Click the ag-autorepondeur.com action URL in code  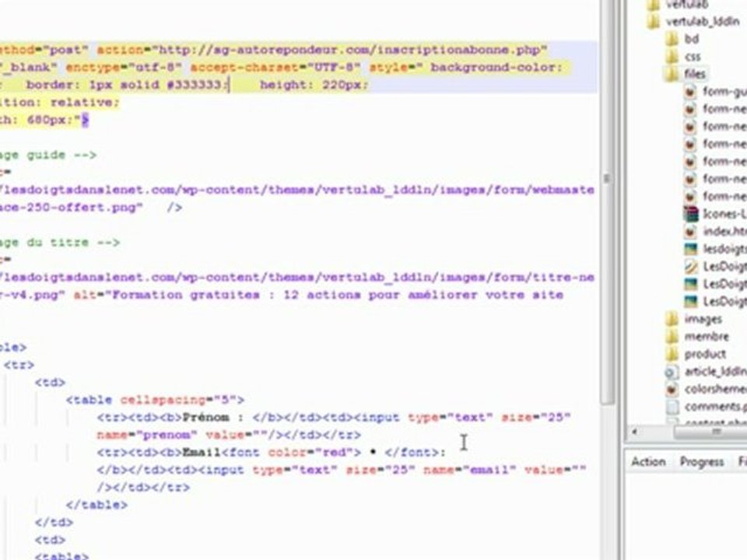pos(352,50)
